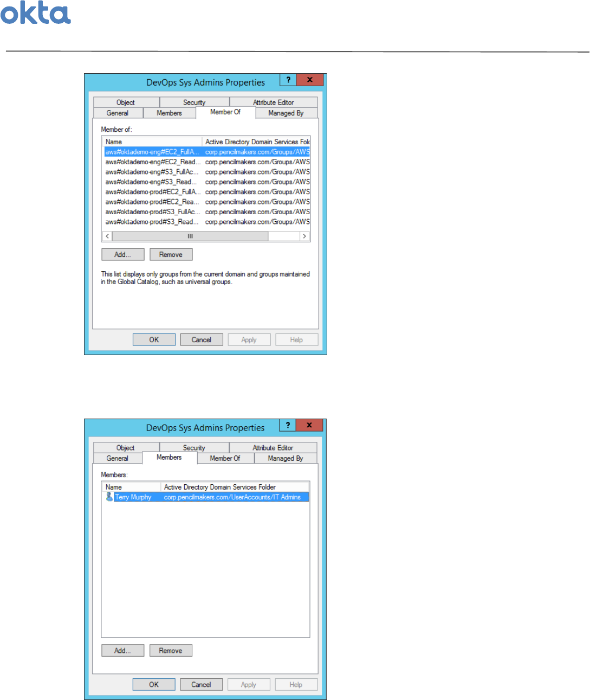Switch to the General tab in the lower dialog
This screenshot has height=700, width=590.
click(x=118, y=458)
